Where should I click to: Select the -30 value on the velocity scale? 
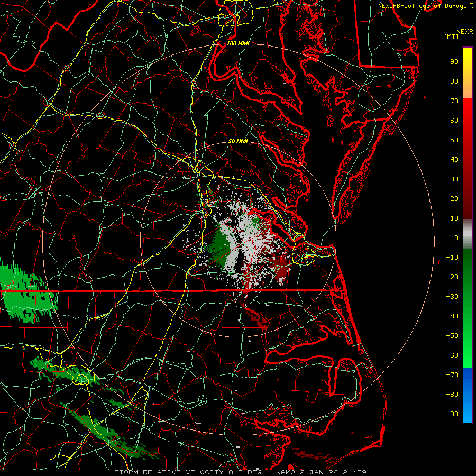tap(452, 297)
